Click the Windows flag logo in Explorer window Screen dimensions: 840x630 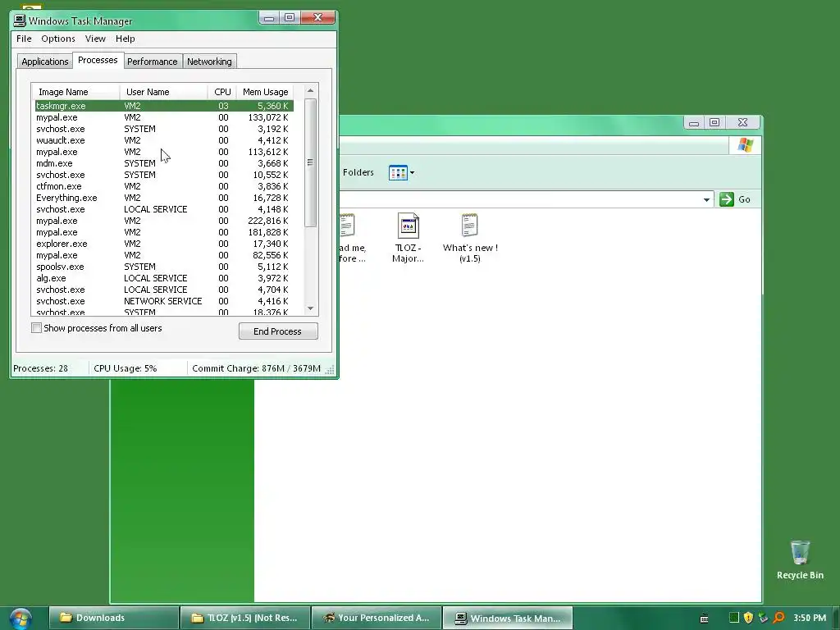click(745, 144)
